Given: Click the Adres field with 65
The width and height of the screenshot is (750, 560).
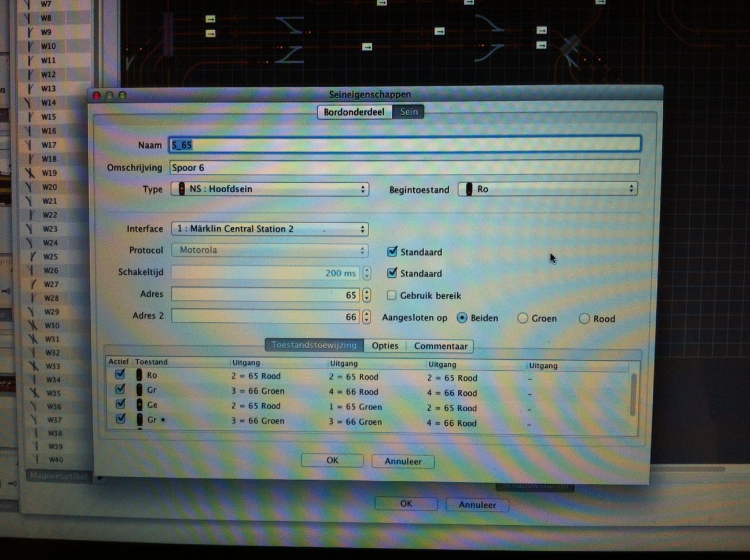Looking at the screenshot, I should pos(266,294).
